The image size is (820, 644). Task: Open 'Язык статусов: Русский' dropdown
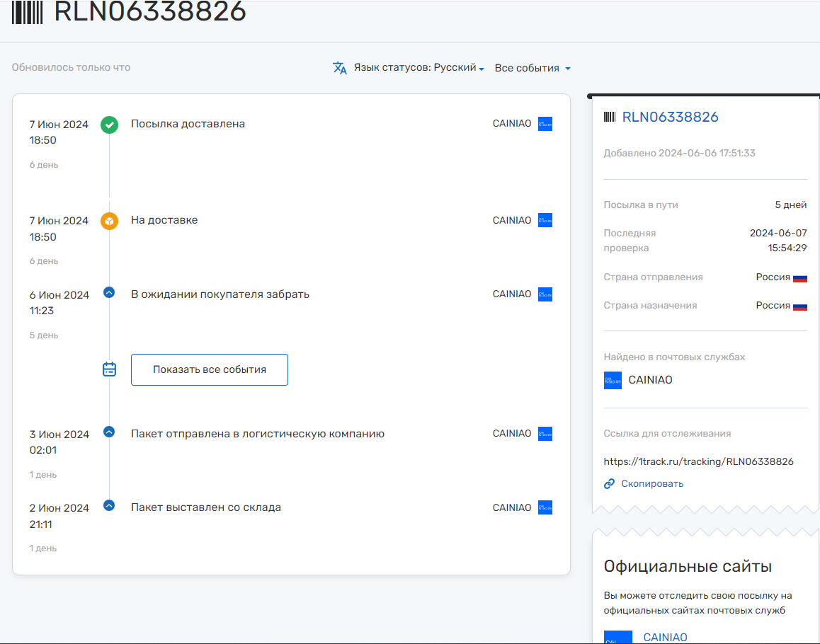point(419,68)
